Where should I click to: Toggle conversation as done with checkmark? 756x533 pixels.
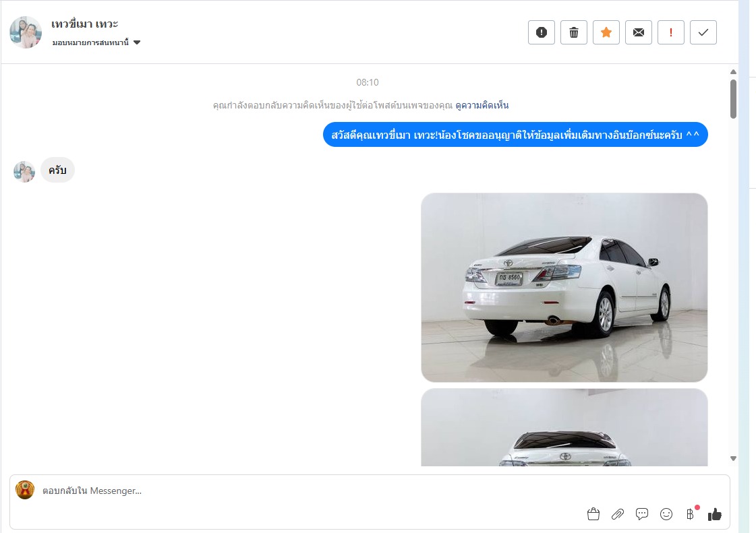[703, 32]
